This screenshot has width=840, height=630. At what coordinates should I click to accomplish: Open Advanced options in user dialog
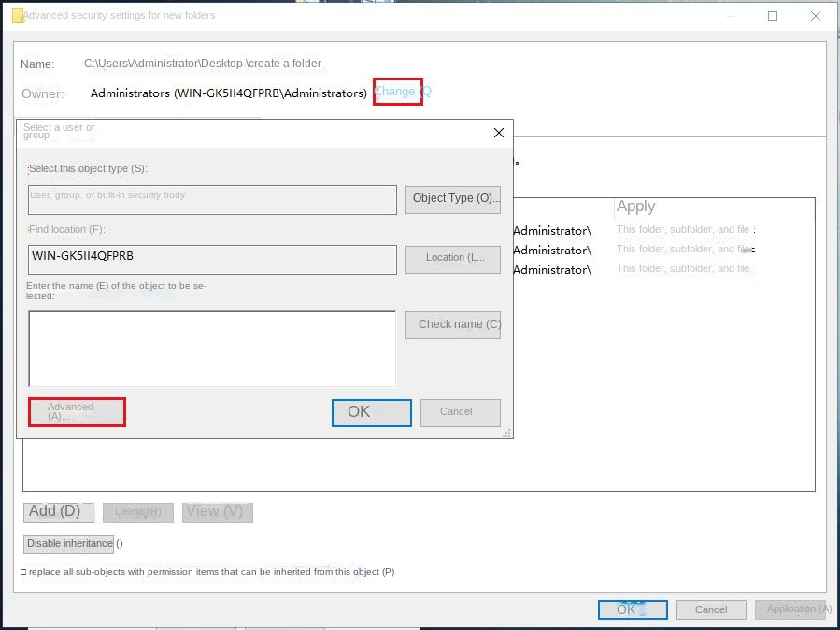coord(77,412)
